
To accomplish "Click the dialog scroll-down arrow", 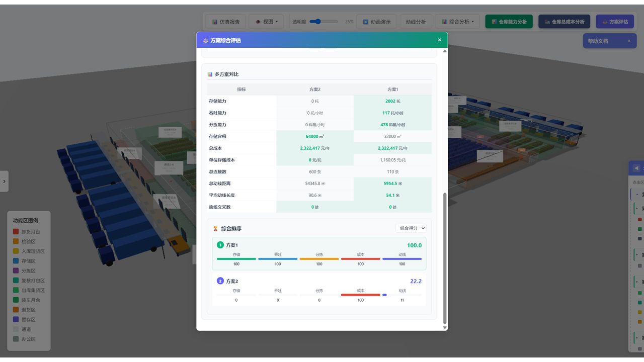I will (444, 327).
